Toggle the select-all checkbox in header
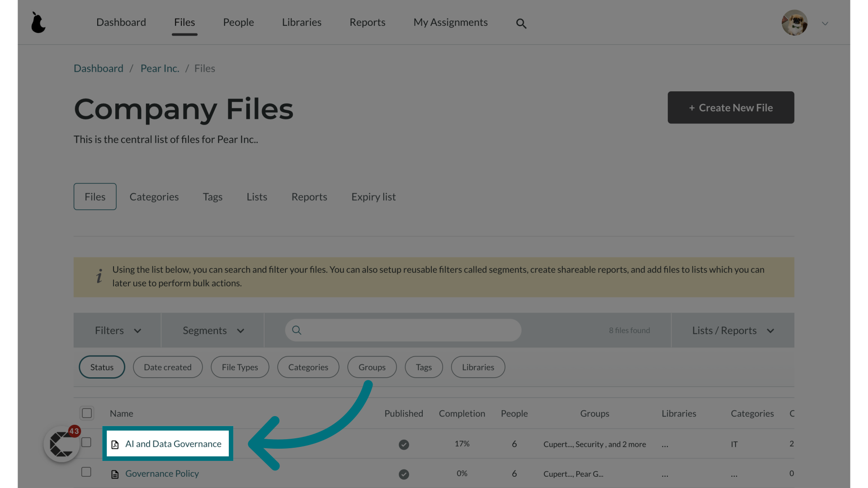The width and height of the screenshot is (868, 488). 87,413
